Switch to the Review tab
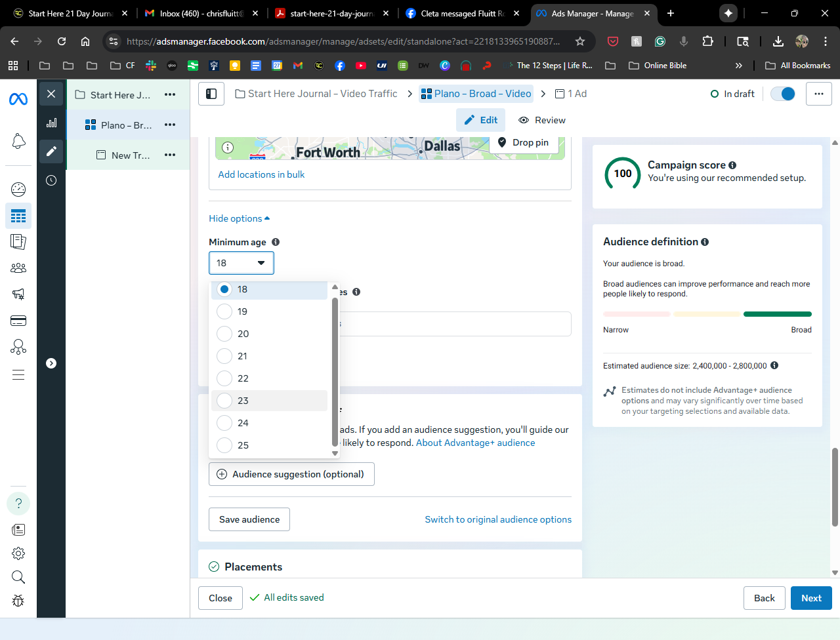This screenshot has height=640, width=840. pos(542,120)
